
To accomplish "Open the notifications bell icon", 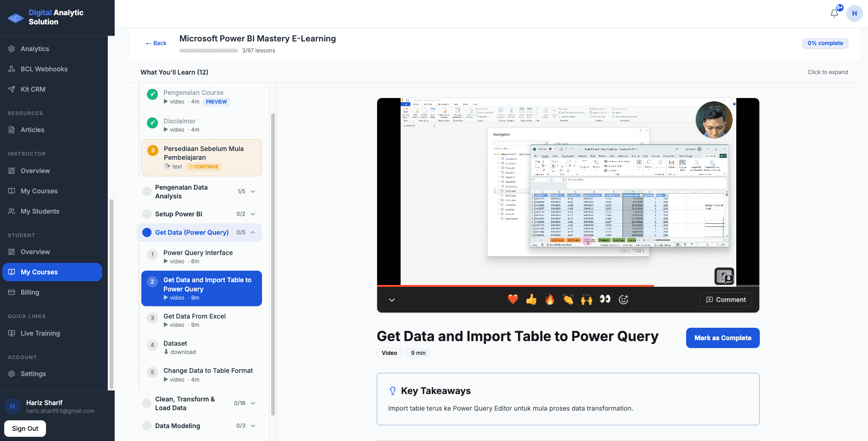I will pyautogui.click(x=834, y=13).
